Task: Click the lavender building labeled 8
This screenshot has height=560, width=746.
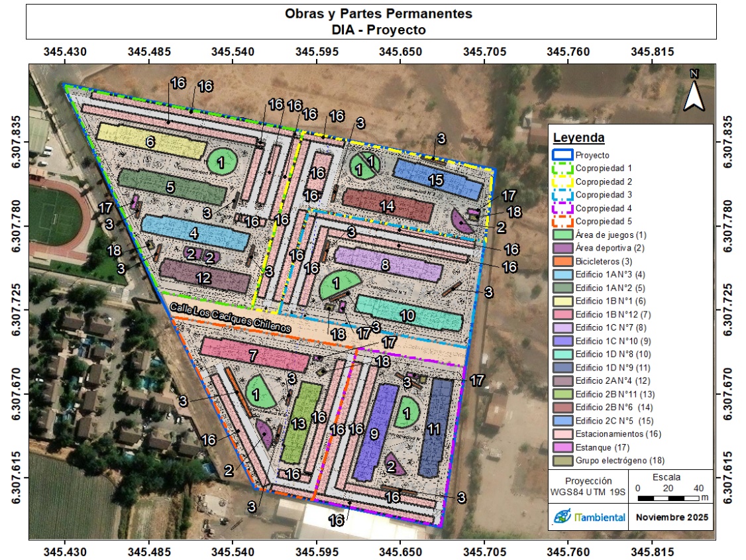Action: pos(384,264)
